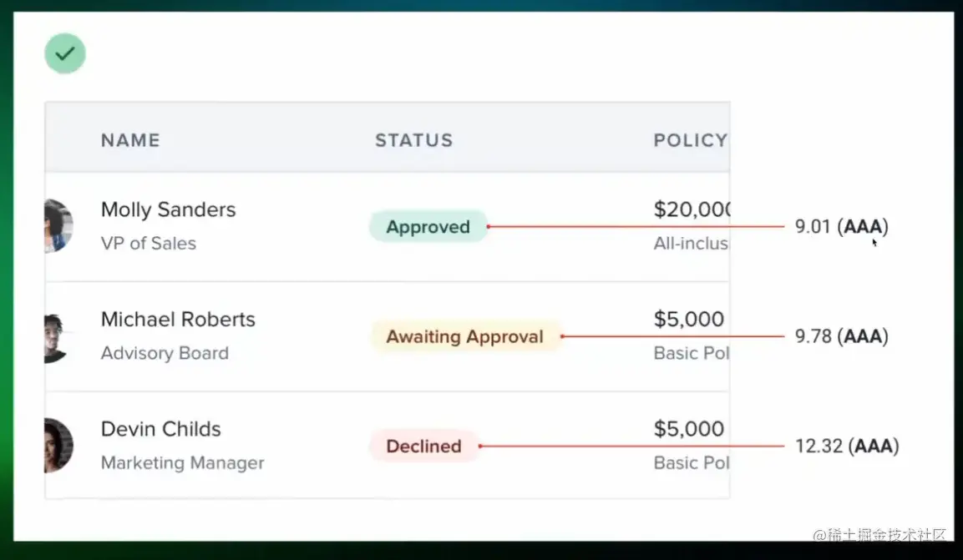Click the 9.78 (AAA) contrast label
Image resolution: width=963 pixels, height=560 pixels.
click(841, 336)
